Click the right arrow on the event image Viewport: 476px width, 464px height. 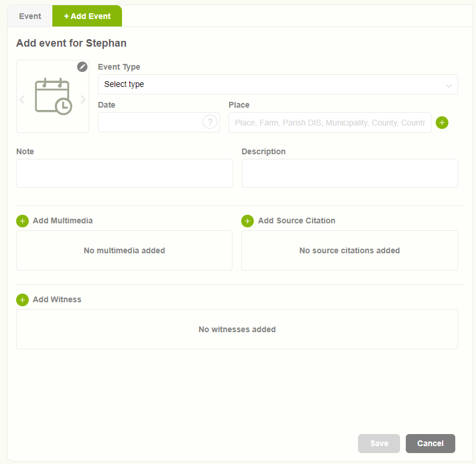tap(83, 99)
